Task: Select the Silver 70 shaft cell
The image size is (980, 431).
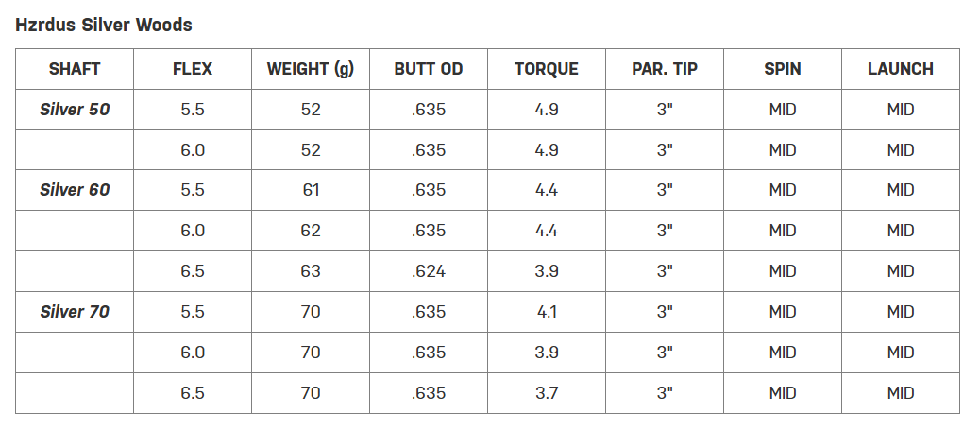Action: pyautogui.click(x=75, y=312)
